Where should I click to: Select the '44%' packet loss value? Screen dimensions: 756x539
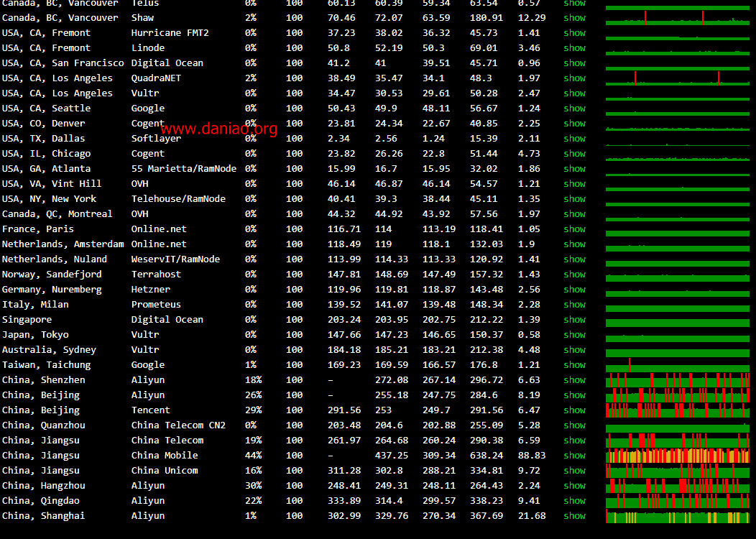pyautogui.click(x=253, y=456)
